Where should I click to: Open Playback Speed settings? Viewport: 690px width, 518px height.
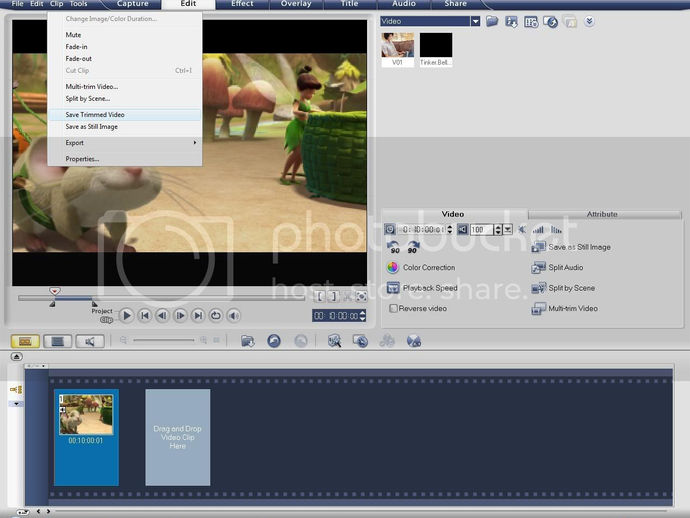(x=422, y=288)
